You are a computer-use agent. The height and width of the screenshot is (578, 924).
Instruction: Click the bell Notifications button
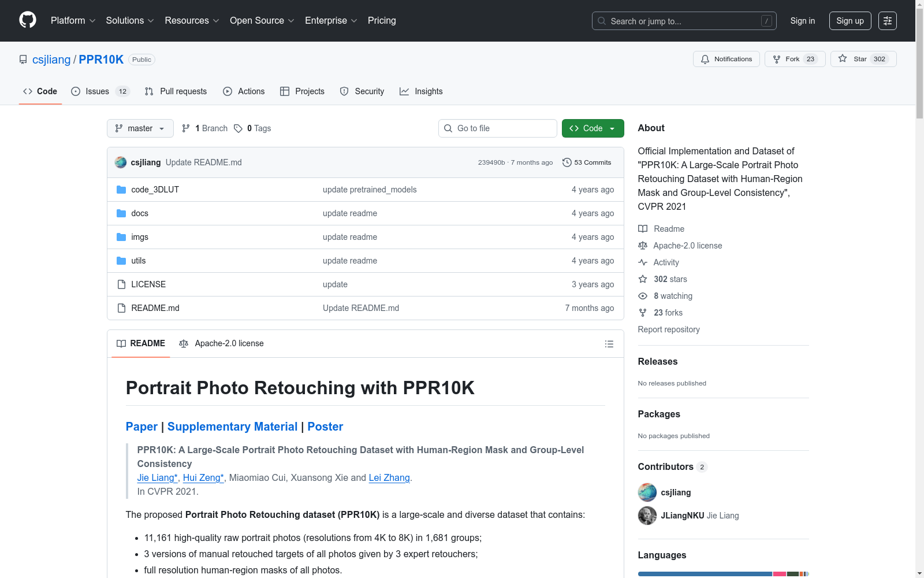click(726, 59)
